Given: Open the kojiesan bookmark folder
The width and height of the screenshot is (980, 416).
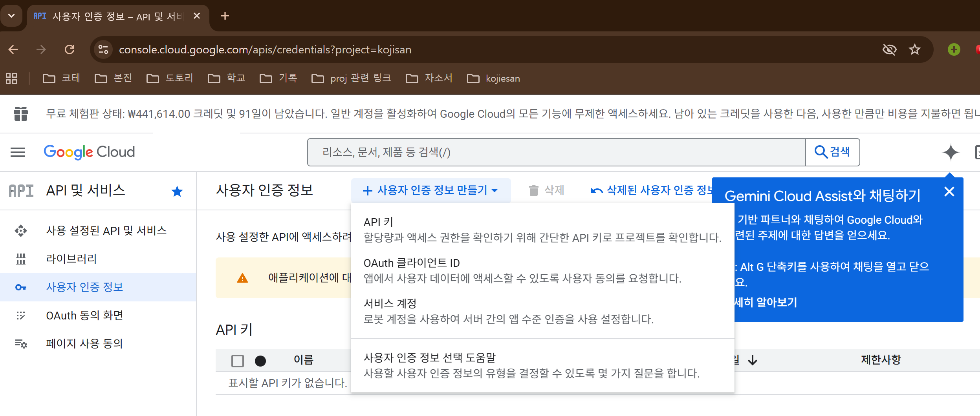Looking at the screenshot, I should point(493,78).
